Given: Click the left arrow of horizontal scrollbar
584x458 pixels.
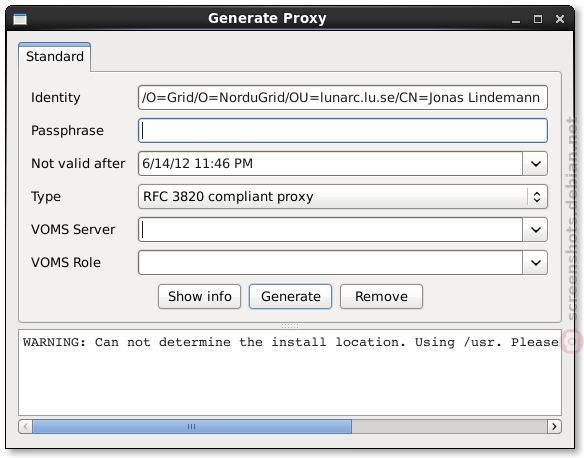Looking at the screenshot, I should [x=25, y=426].
